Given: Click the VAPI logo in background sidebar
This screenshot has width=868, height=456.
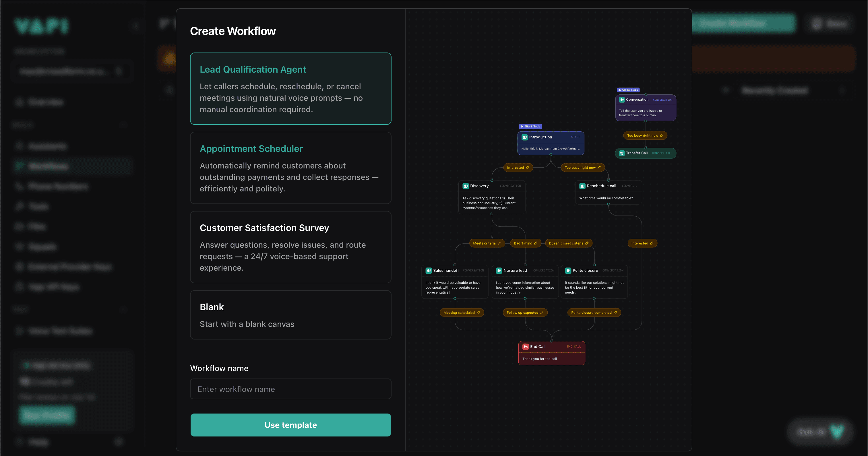Looking at the screenshot, I should [x=42, y=26].
